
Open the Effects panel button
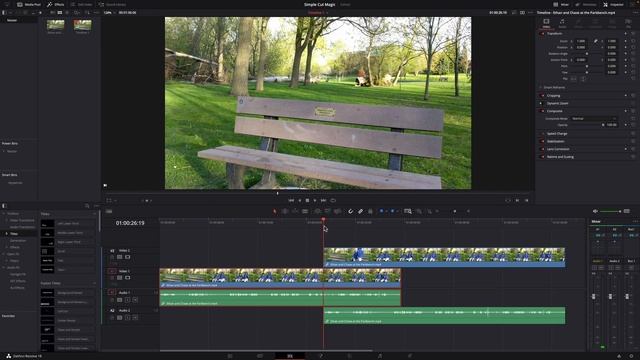pyautogui.click(x=56, y=4)
